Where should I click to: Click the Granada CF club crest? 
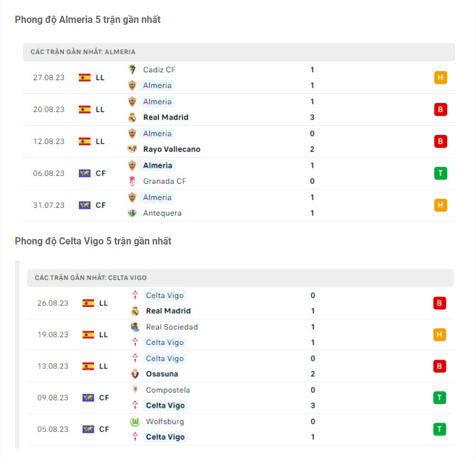[x=132, y=181]
